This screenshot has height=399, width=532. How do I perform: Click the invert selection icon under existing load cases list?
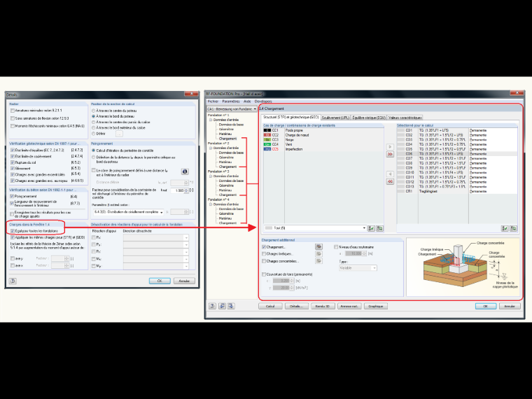tap(379, 228)
